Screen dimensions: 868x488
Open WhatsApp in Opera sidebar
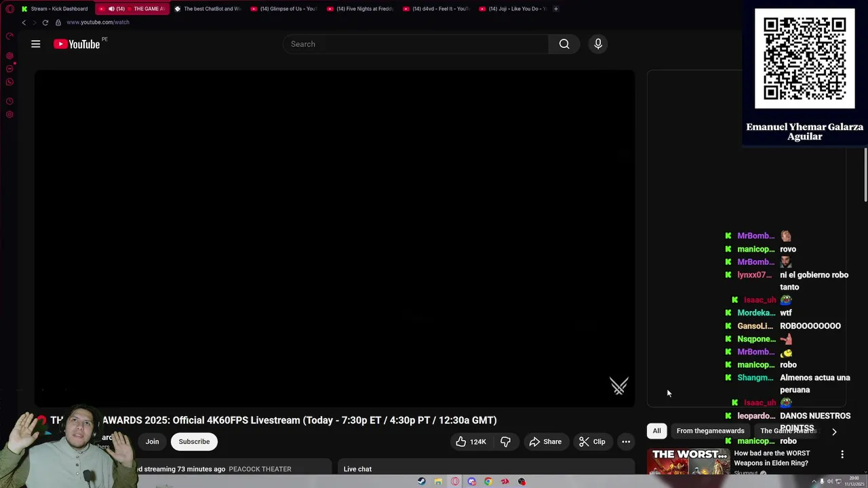click(9, 82)
